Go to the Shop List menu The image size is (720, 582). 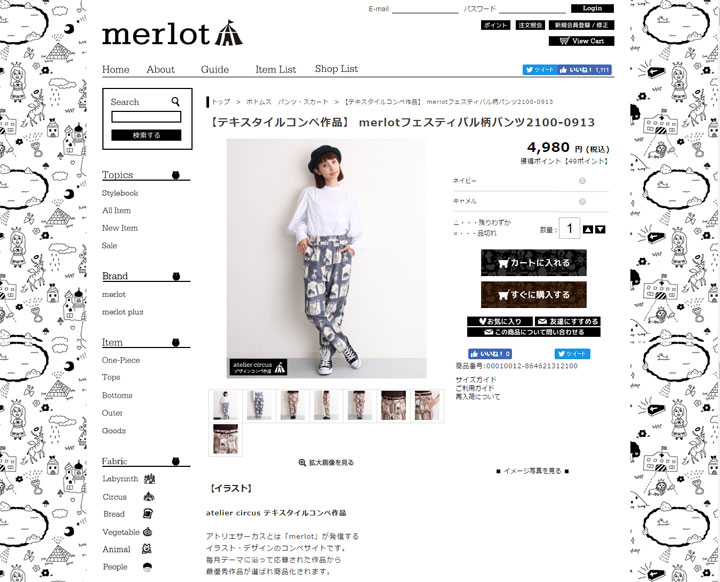pyautogui.click(x=336, y=69)
